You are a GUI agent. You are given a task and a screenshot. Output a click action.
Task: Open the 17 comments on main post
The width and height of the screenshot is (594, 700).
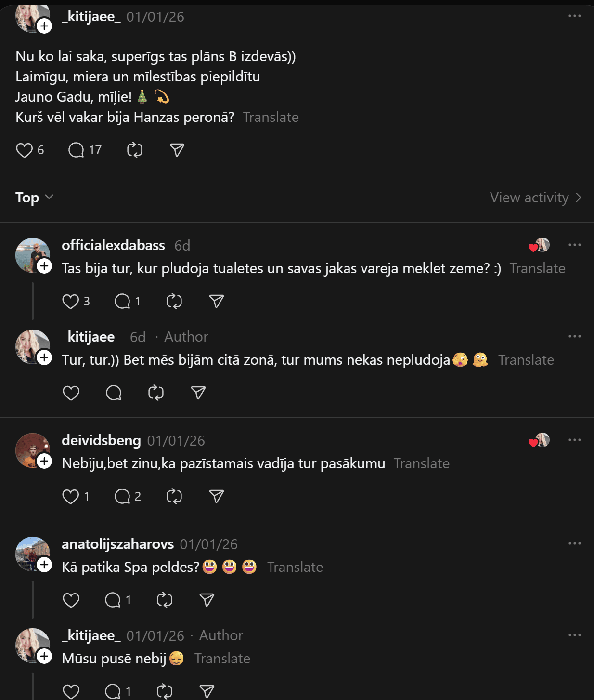click(x=77, y=150)
